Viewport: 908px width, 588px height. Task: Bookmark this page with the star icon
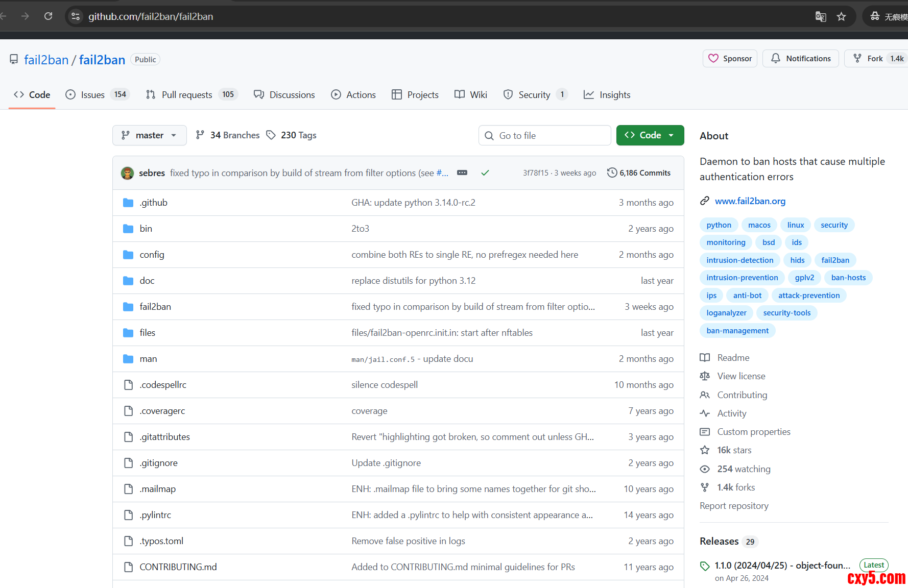841,16
